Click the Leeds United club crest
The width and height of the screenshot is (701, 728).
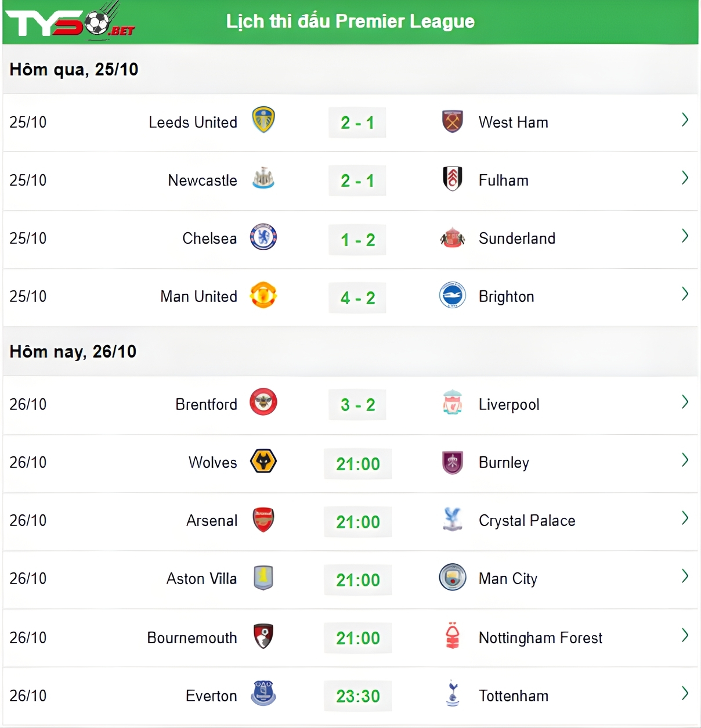point(263,120)
